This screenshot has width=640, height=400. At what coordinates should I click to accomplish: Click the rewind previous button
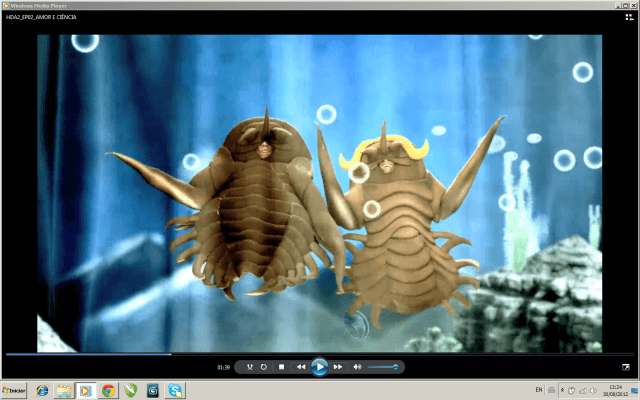point(300,367)
